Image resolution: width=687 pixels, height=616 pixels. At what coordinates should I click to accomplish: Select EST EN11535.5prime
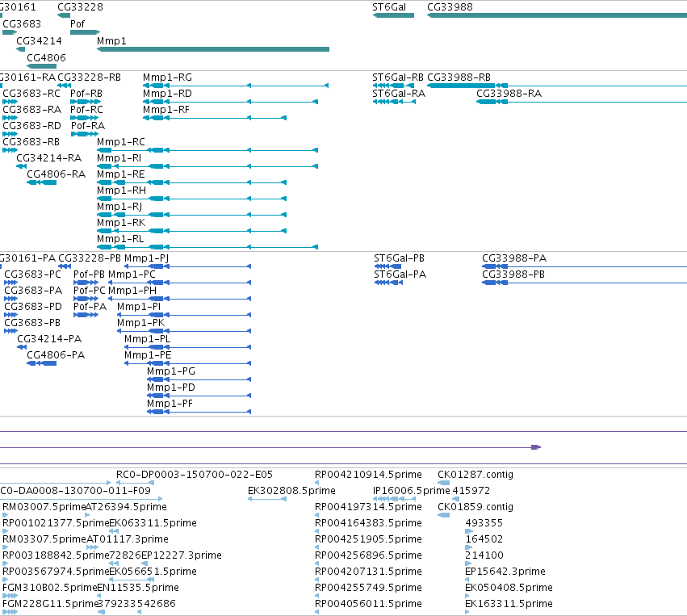pos(137,588)
